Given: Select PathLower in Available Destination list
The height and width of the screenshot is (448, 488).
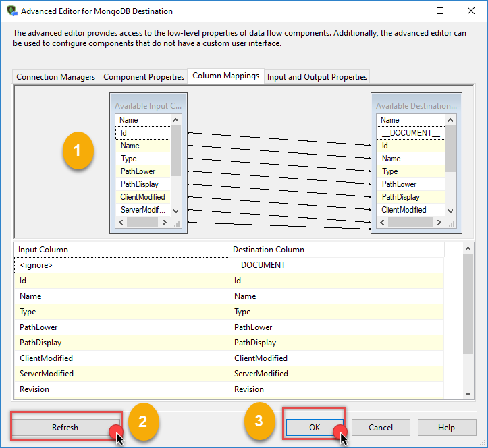Looking at the screenshot, I should [x=411, y=184].
